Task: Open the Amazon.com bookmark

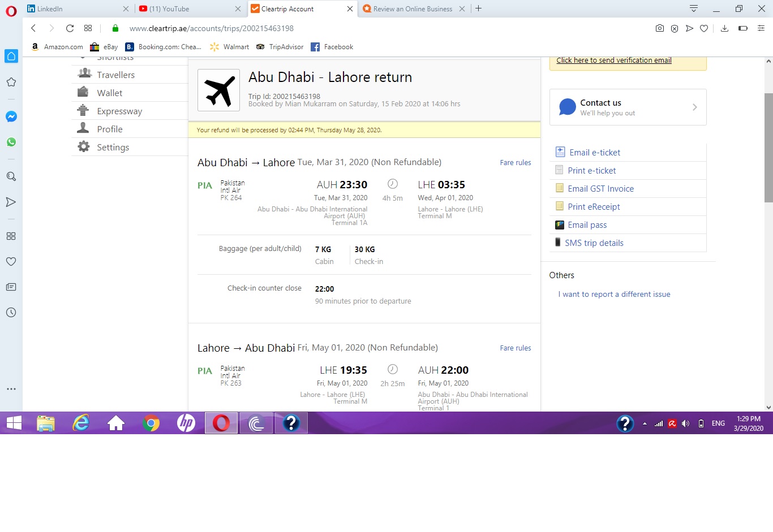Action: [x=57, y=47]
